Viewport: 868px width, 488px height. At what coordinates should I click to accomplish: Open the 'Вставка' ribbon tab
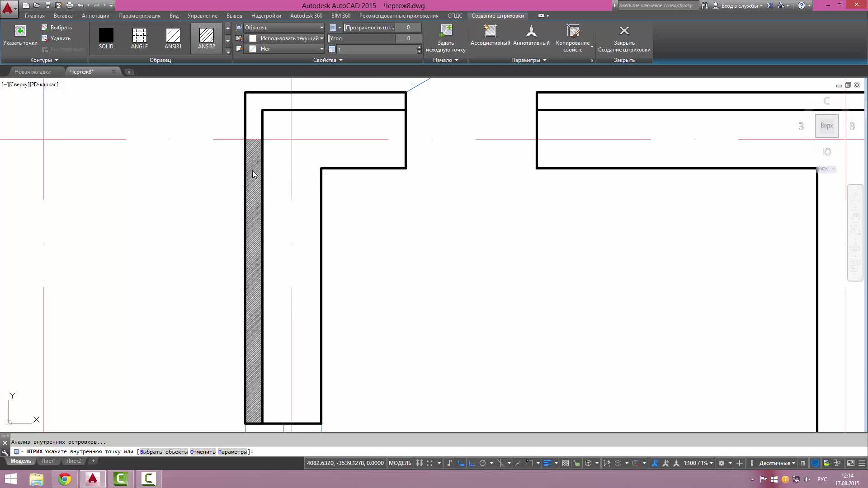pos(63,16)
